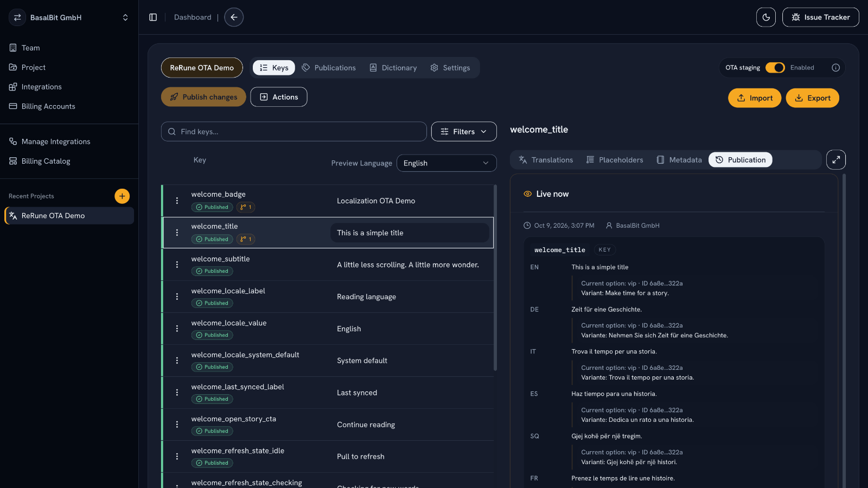Open the Actions menu
The height and width of the screenshot is (488, 868).
pos(279,97)
